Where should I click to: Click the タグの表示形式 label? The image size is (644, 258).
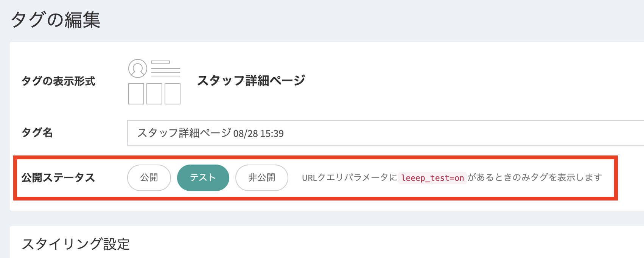(x=58, y=81)
